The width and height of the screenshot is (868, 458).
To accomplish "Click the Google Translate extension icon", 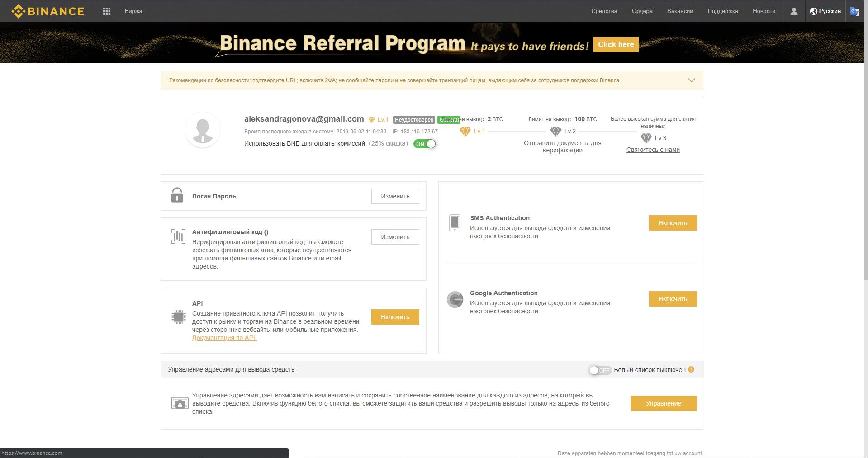I will click(x=855, y=11).
